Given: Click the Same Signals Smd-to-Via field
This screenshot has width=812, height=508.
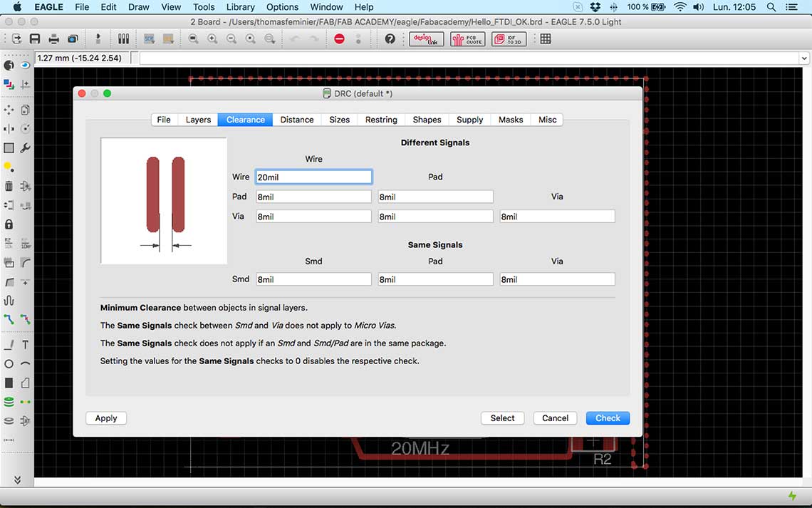Looking at the screenshot, I should coord(557,279).
